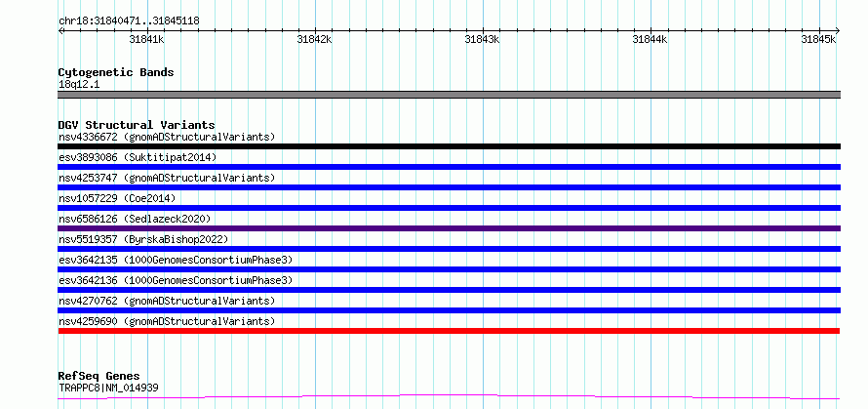Click the left arrow end of ruler
This screenshot has height=409, width=868.
coord(60,30)
